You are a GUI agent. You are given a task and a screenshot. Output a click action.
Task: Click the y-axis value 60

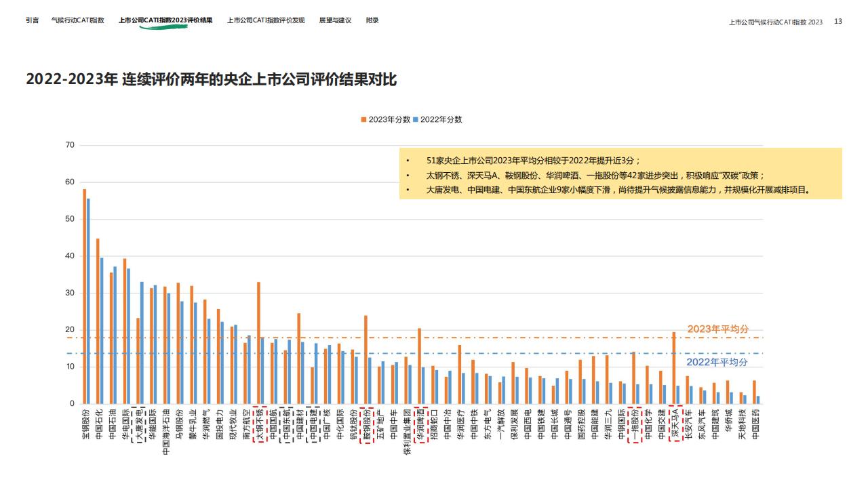[x=70, y=182]
